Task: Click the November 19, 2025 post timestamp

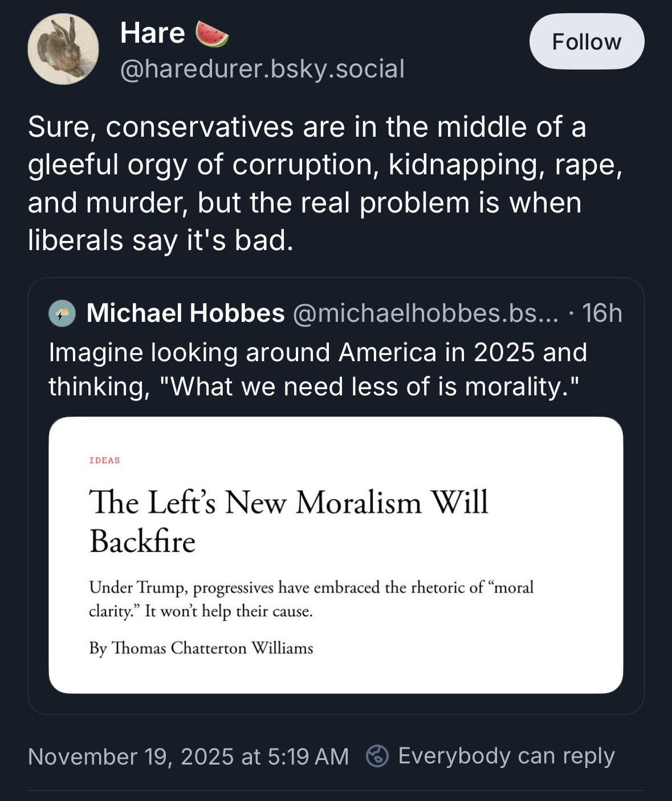Action: click(x=188, y=757)
